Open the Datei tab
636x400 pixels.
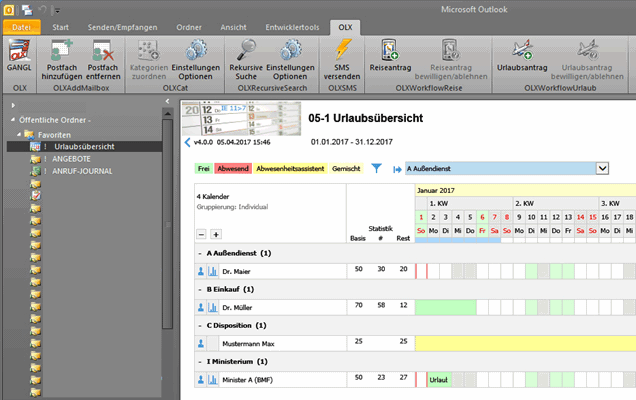coord(20,26)
